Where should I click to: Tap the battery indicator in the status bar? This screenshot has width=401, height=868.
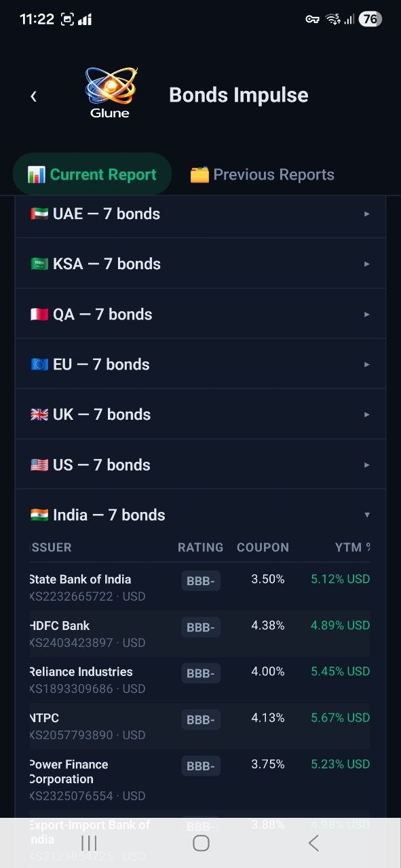[370, 19]
